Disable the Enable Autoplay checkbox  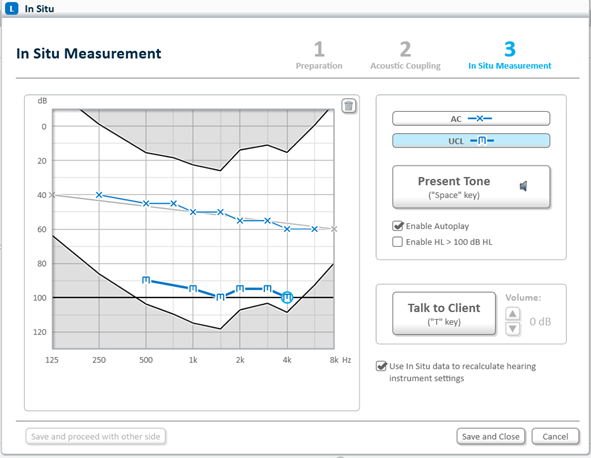click(x=398, y=226)
